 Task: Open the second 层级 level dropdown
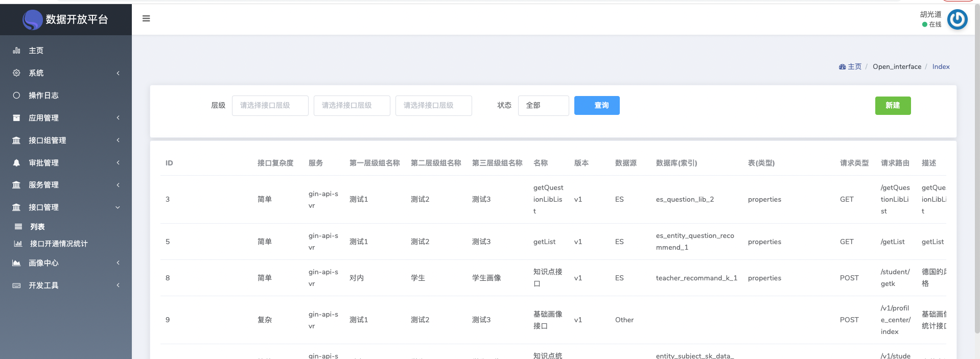pos(352,106)
